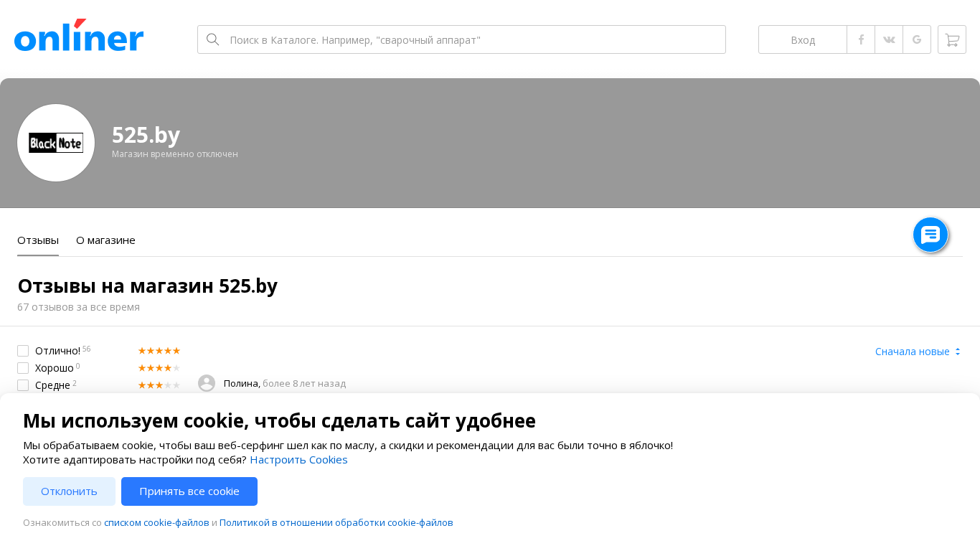Click the Магазин временно отключен status text
980x551 pixels.
(x=175, y=154)
